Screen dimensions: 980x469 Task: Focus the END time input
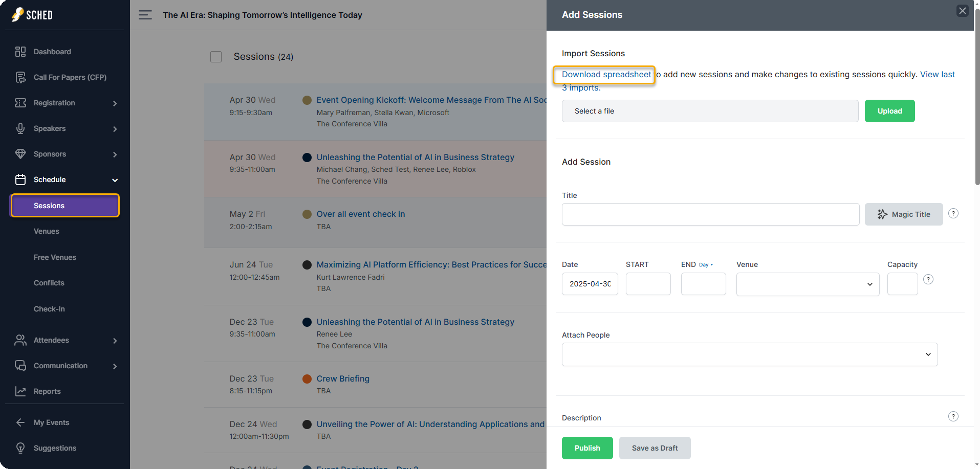[704, 284]
